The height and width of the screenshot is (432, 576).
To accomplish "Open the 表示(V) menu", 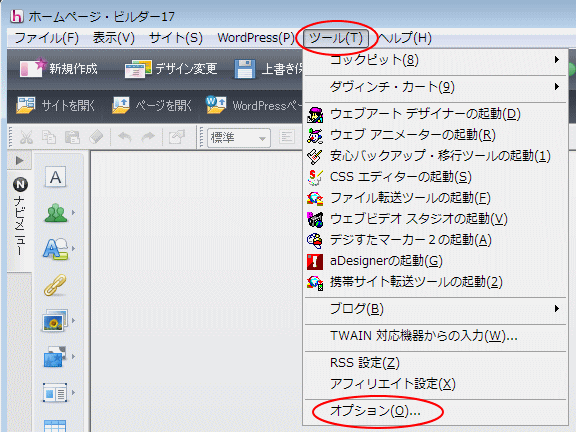I will click(114, 37).
